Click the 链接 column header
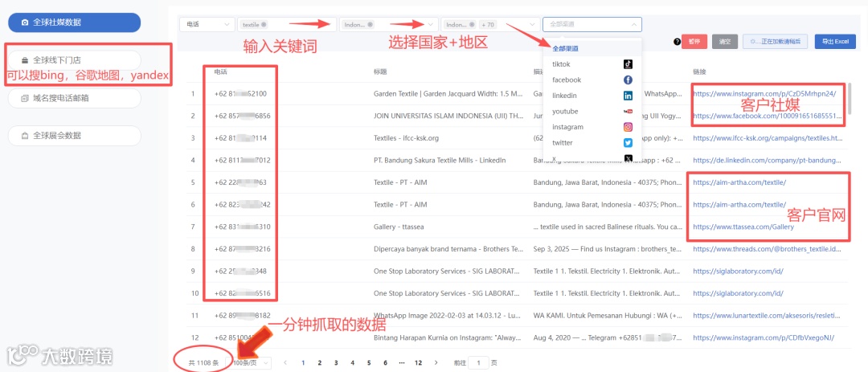Image resolution: width=868 pixels, height=372 pixels. click(699, 72)
